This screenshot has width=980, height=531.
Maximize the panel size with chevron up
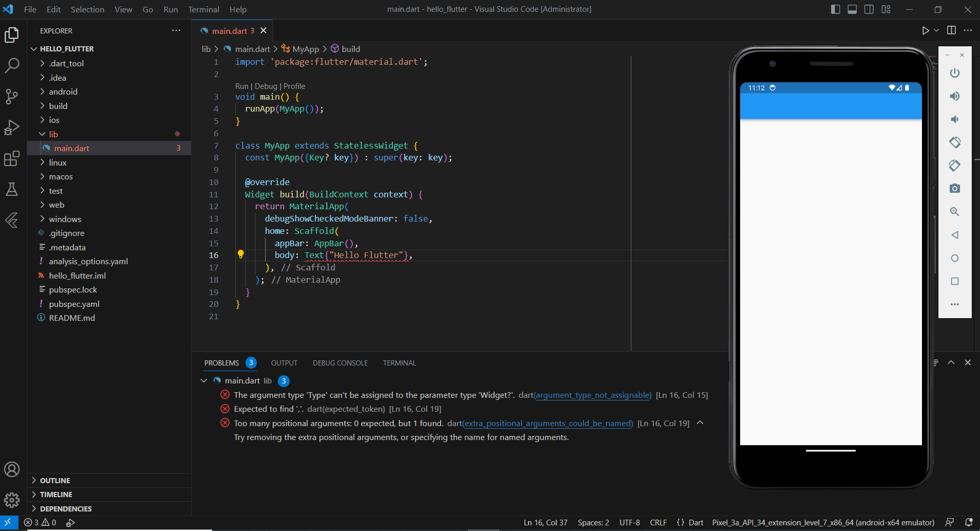point(951,362)
